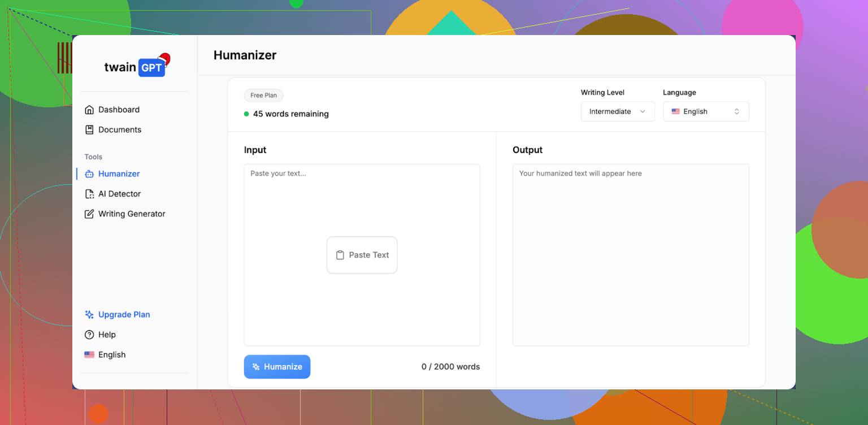The height and width of the screenshot is (425, 868).
Task: Switch to the AI Detector tool
Action: point(119,194)
